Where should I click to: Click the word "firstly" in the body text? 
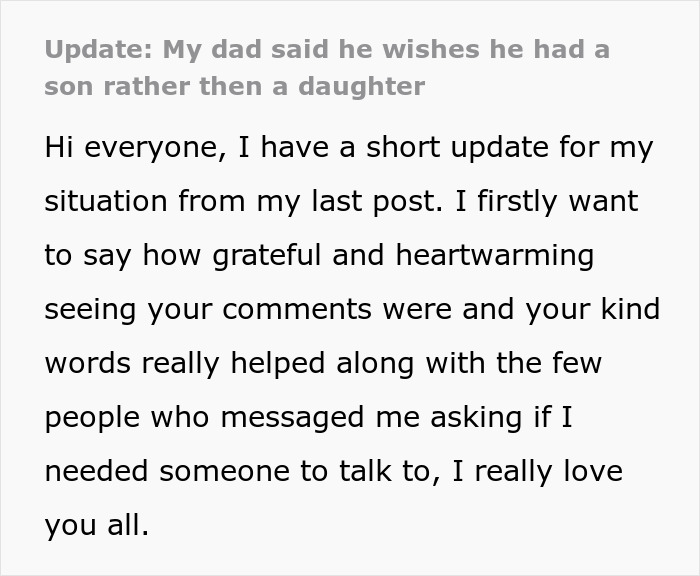click(517, 201)
